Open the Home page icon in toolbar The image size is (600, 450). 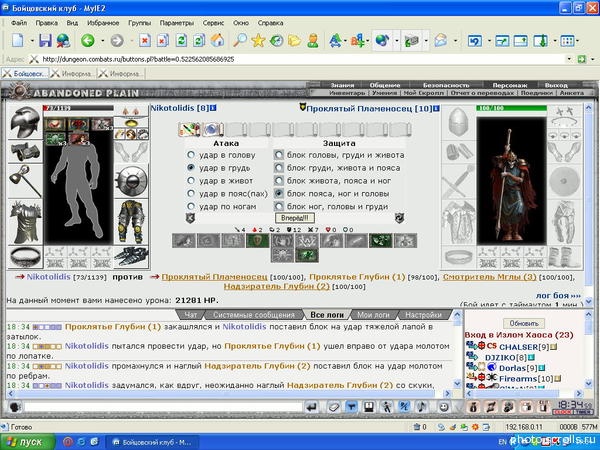coord(217,40)
